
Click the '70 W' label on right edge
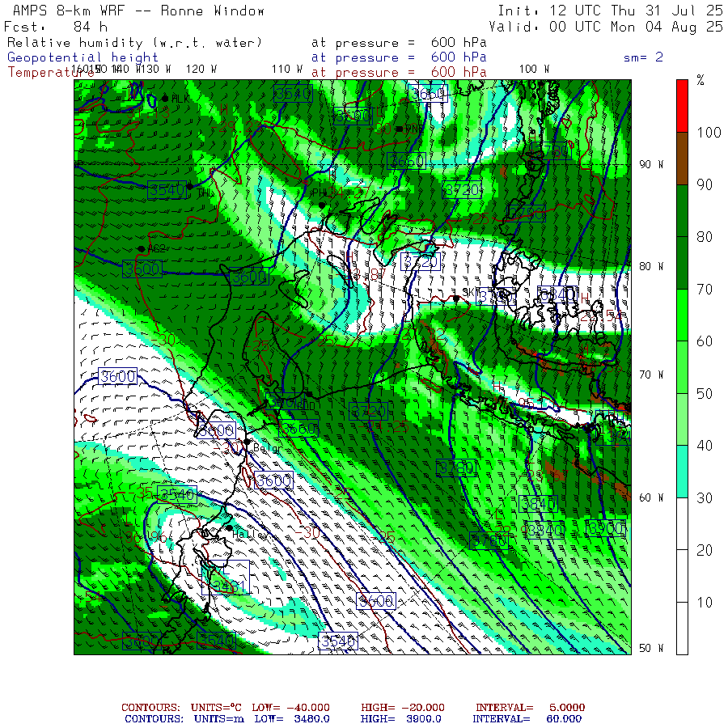[651, 375]
